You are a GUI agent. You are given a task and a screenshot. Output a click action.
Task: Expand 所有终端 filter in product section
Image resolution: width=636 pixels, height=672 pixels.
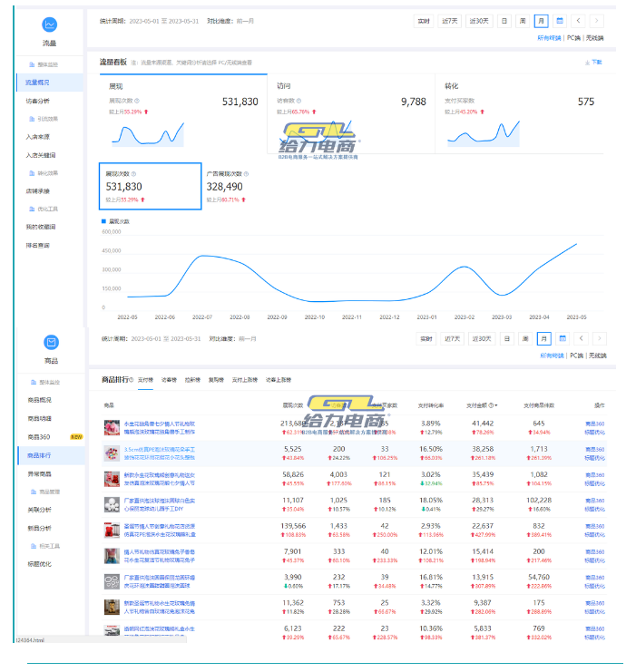coord(551,356)
